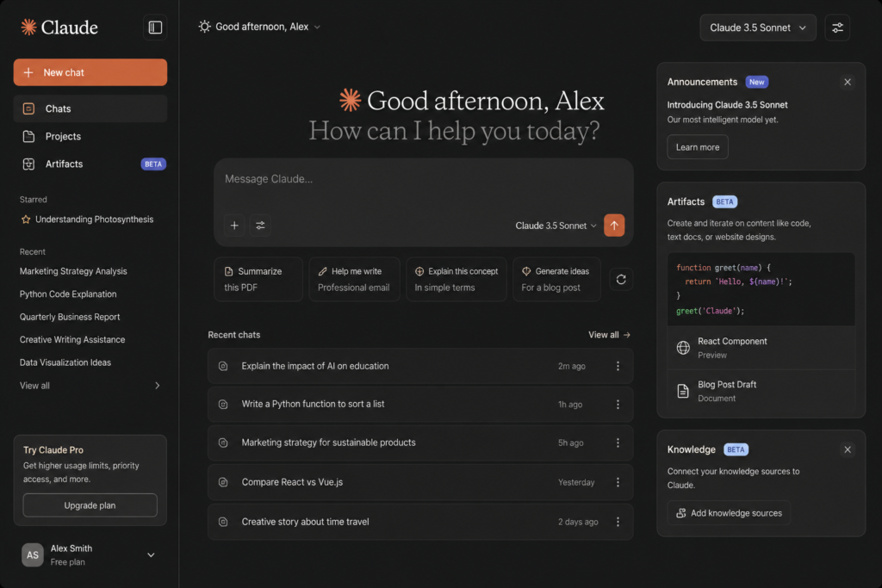Click the Upgrade plan button
Screen dimensions: 882x588
pyautogui.click(x=90, y=505)
